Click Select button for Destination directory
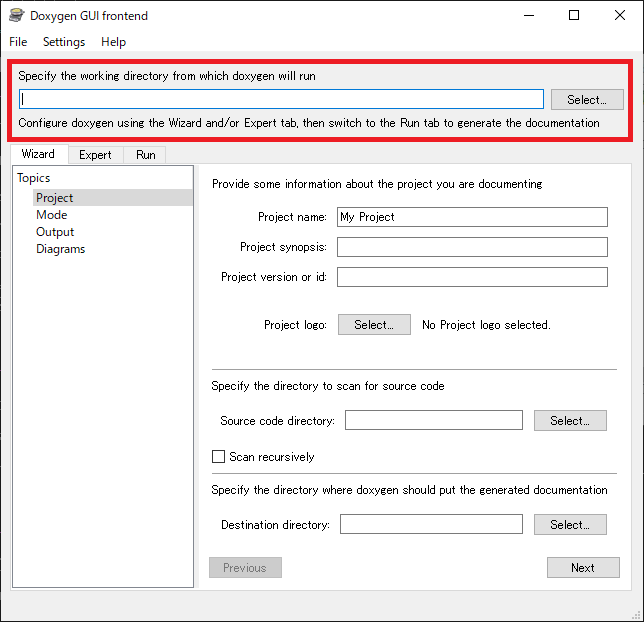The height and width of the screenshot is (622, 644). (570, 524)
